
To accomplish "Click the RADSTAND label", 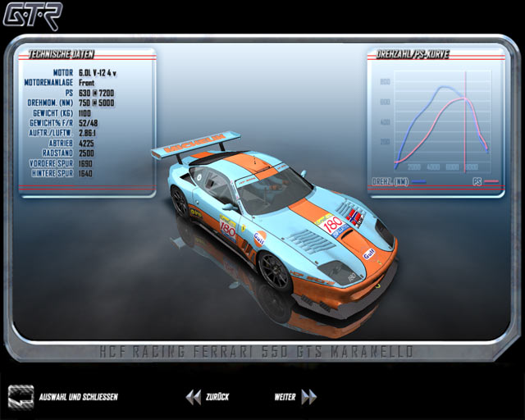I will [x=57, y=153].
